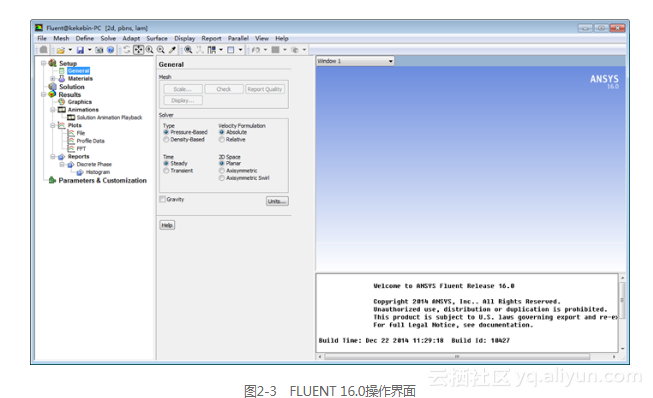Select Pressure-Based solver type

[166, 132]
